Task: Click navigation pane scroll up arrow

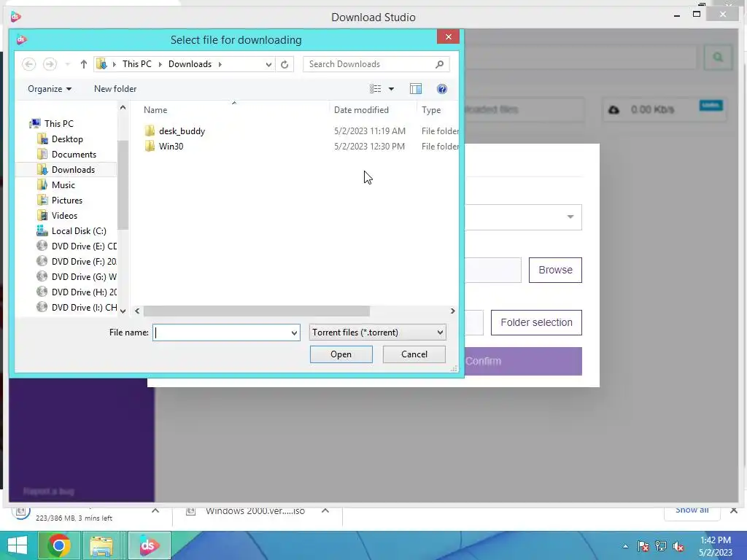Action: point(123,108)
